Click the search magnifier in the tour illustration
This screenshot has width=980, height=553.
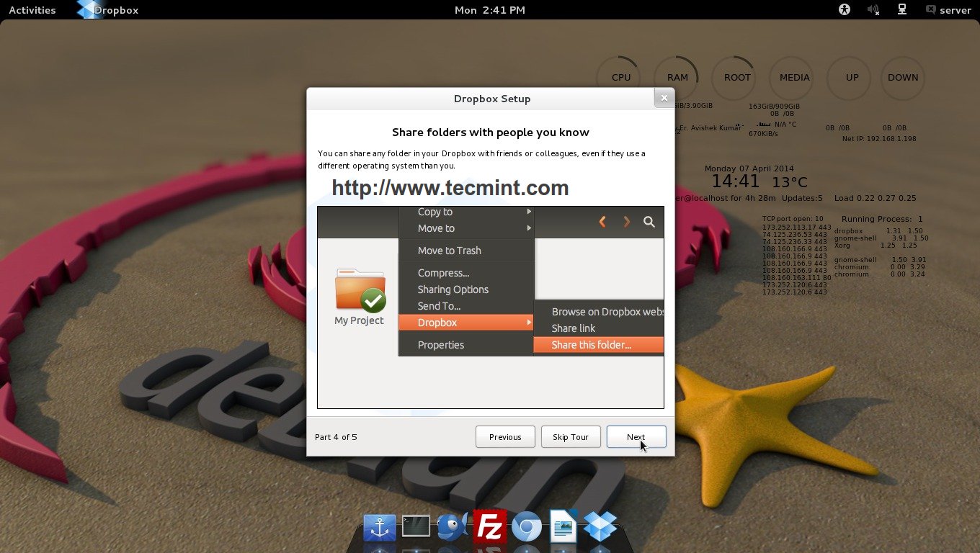point(649,222)
